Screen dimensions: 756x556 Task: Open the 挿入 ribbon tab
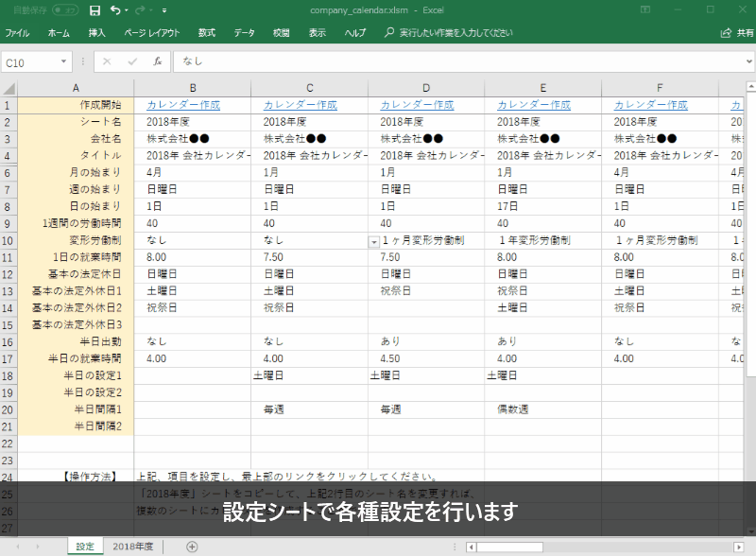[x=97, y=32]
